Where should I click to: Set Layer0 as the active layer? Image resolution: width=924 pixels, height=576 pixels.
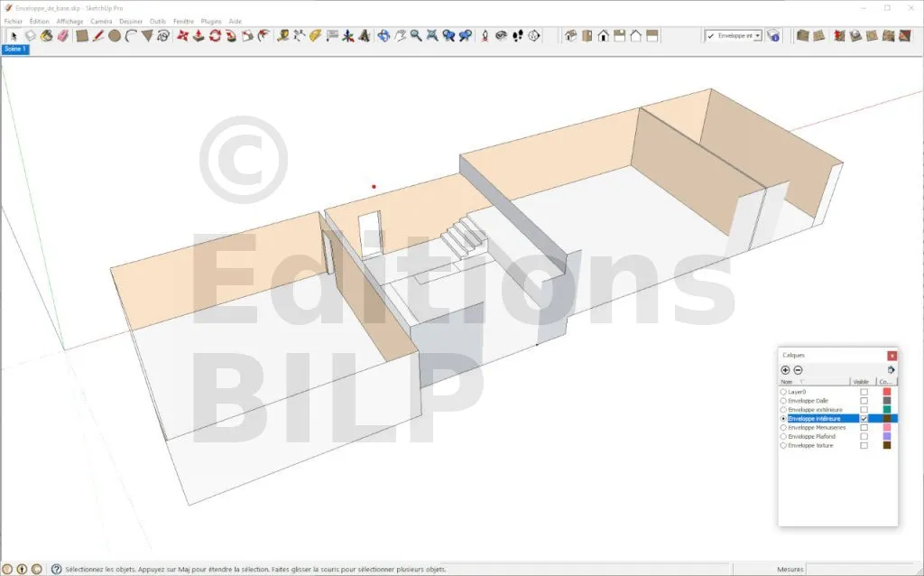click(x=783, y=392)
